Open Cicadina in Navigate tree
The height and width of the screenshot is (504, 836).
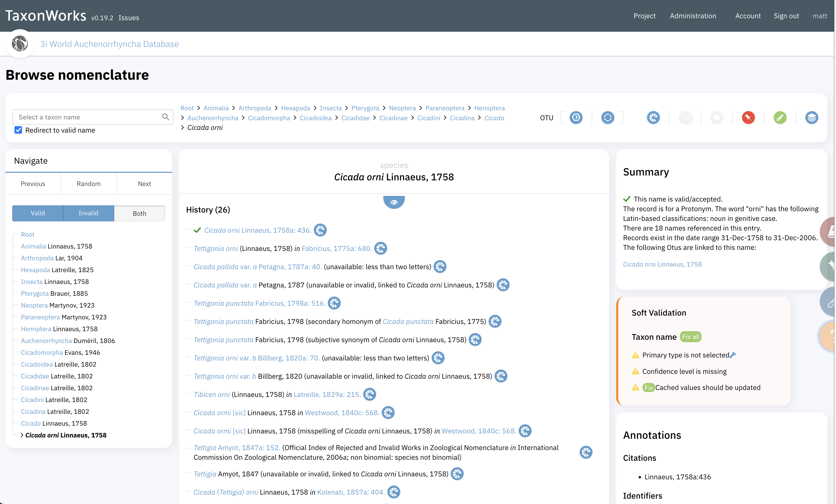click(33, 411)
